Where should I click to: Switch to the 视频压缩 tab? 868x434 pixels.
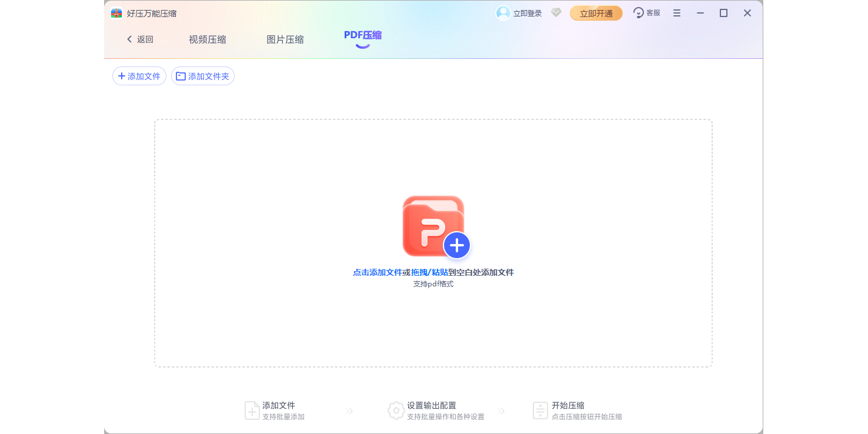click(x=207, y=39)
